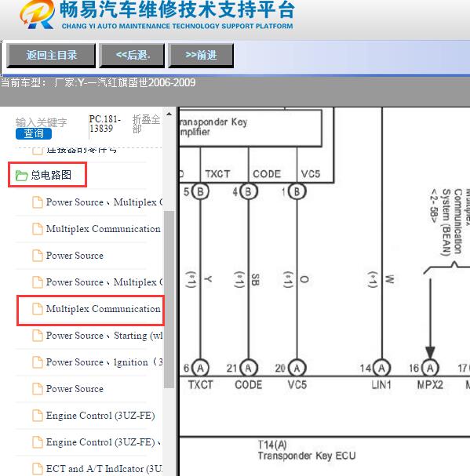Viewport: 470px width, 476px height.
Task: Open the Power Source、Multiplex entry above the highlighted Multiplex Communication
Action: (x=104, y=282)
